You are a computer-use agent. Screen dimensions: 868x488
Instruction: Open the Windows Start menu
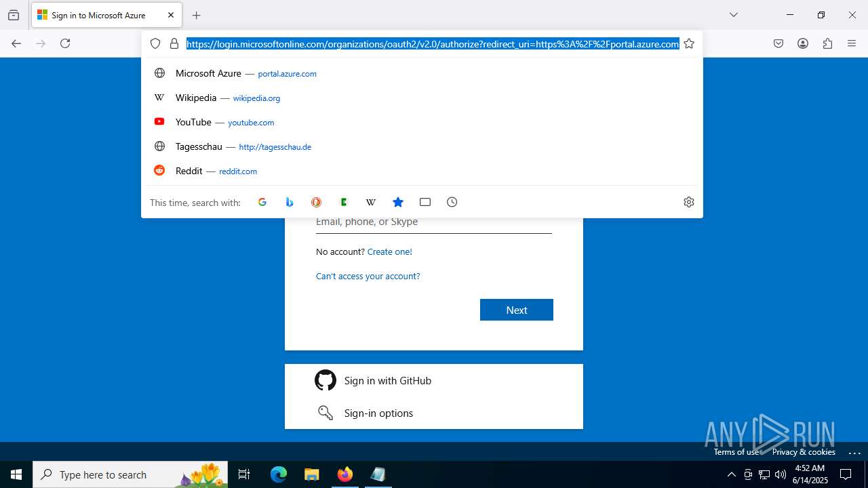click(16, 474)
